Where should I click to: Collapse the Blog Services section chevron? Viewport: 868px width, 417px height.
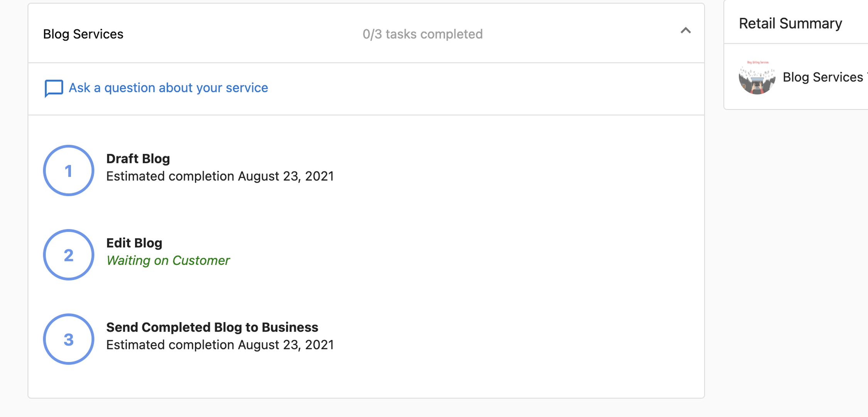coord(686,31)
